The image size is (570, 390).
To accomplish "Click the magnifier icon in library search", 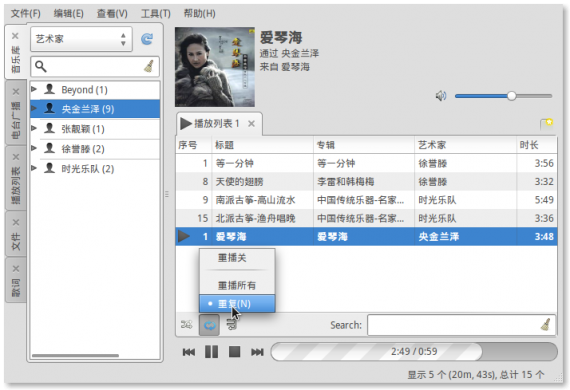I will click(41, 66).
